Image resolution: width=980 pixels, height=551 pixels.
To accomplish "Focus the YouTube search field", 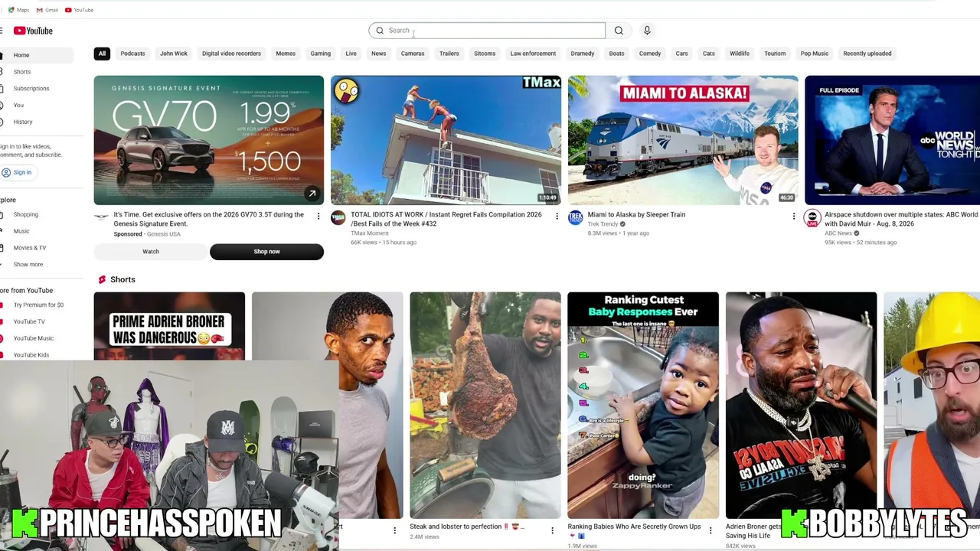I will [x=487, y=31].
